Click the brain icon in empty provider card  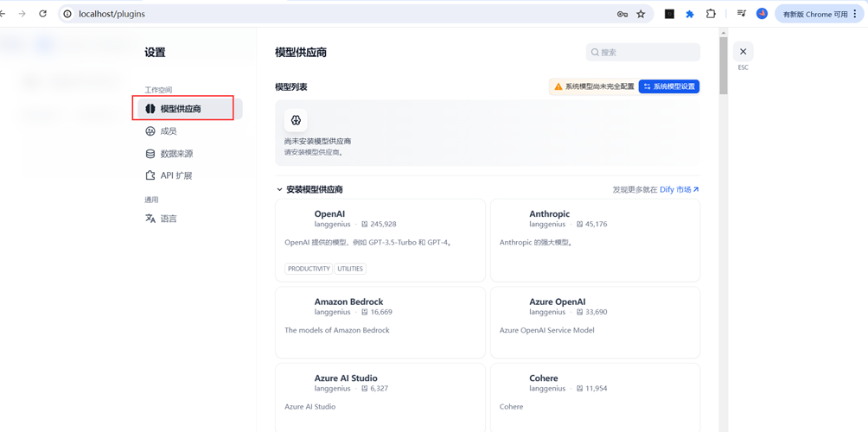click(296, 121)
